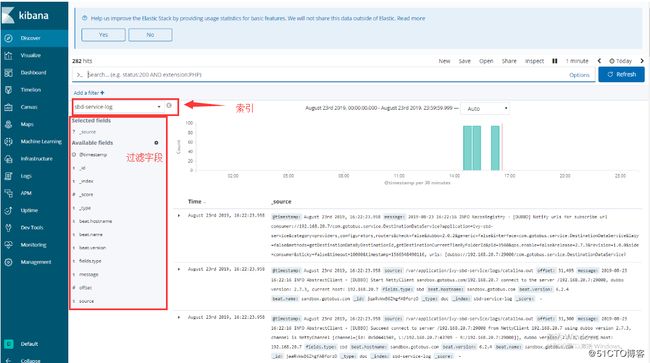Click New in the top menu
The width and height of the screenshot is (650, 363).
click(x=444, y=61)
